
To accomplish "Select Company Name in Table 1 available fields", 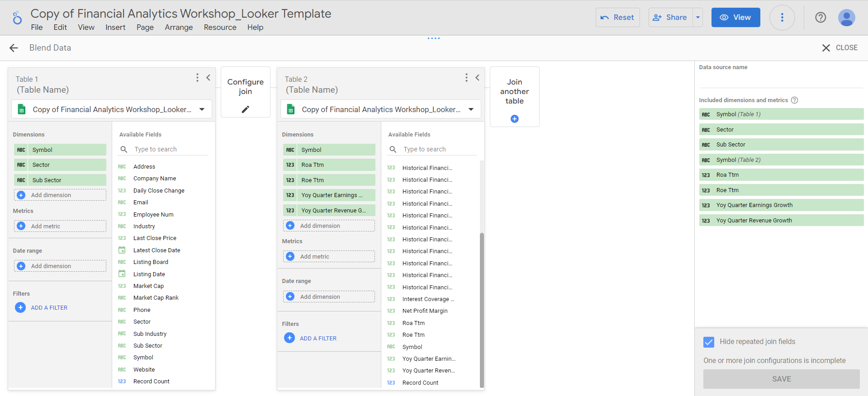I will pyautogui.click(x=155, y=179).
